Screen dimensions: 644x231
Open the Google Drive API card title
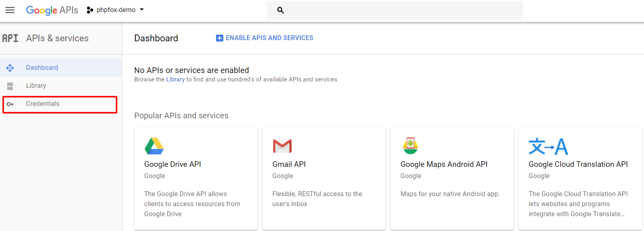coord(173,164)
